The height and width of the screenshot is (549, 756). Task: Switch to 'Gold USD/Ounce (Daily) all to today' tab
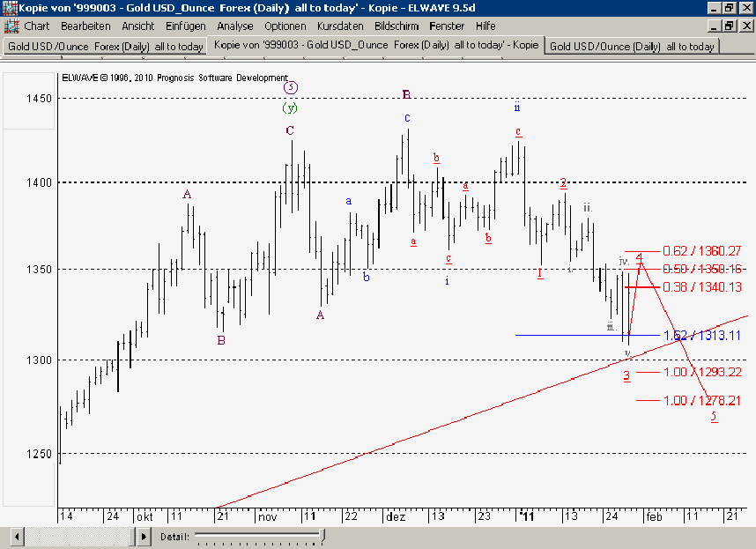[632, 47]
